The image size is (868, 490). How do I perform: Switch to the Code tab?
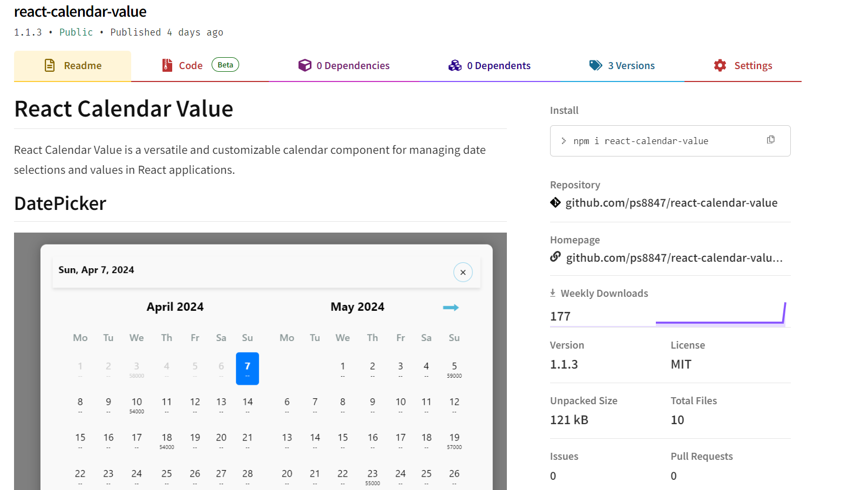pyautogui.click(x=200, y=66)
